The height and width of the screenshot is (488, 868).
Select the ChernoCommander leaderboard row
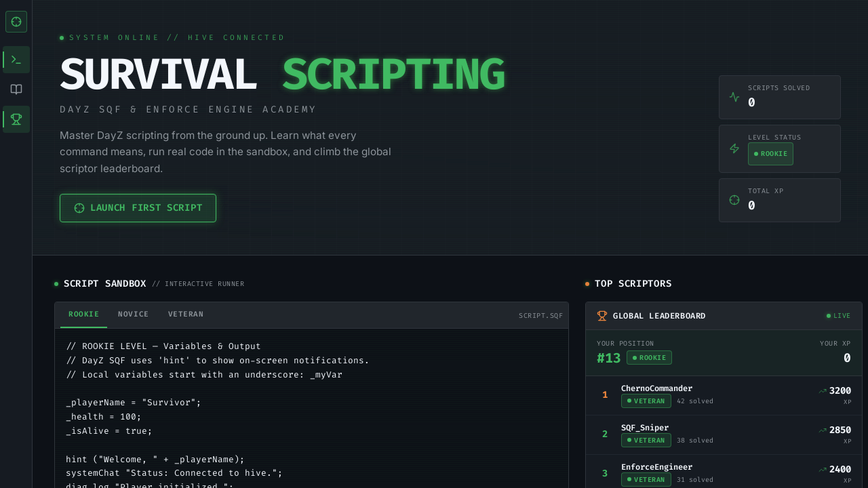[724, 396]
